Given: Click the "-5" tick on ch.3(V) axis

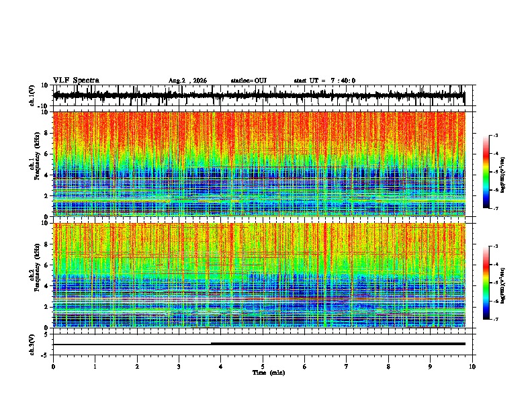Looking at the screenshot, I should pyautogui.click(x=45, y=355).
